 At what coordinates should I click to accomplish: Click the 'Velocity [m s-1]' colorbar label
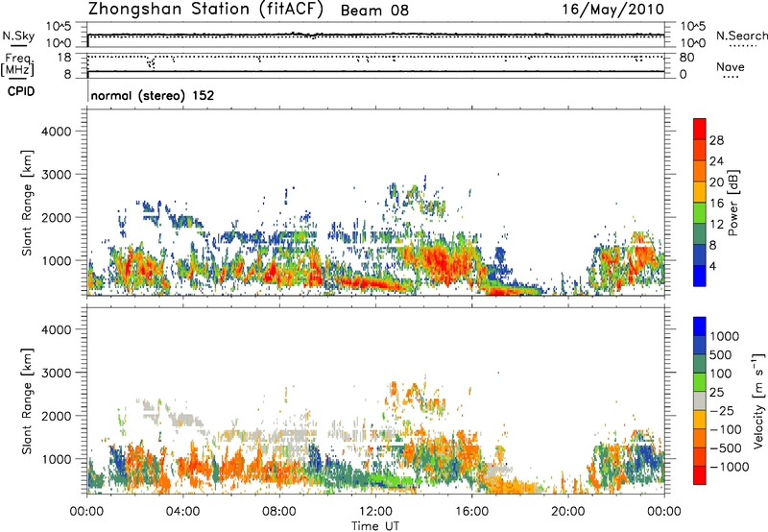click(x=758, y=400)
